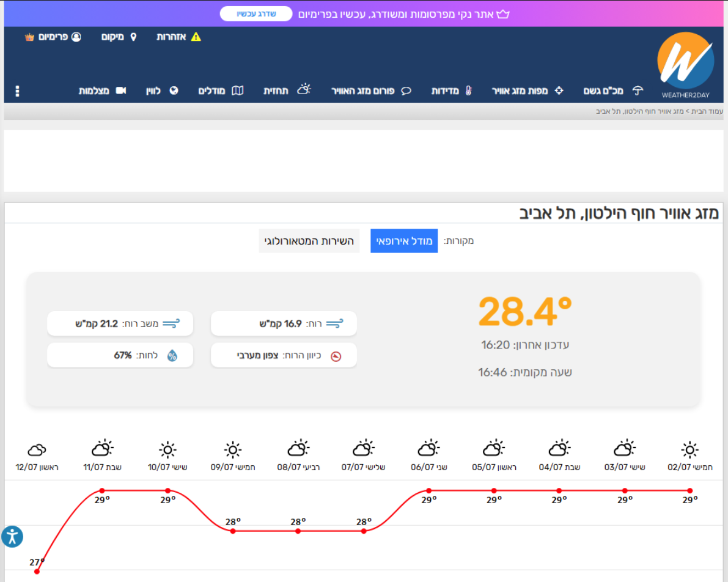The width and height of the screenshot is (728, 582).
Task: Open the three-dot overflow menu
Action: pyautogui.click(x=17, y=91)
